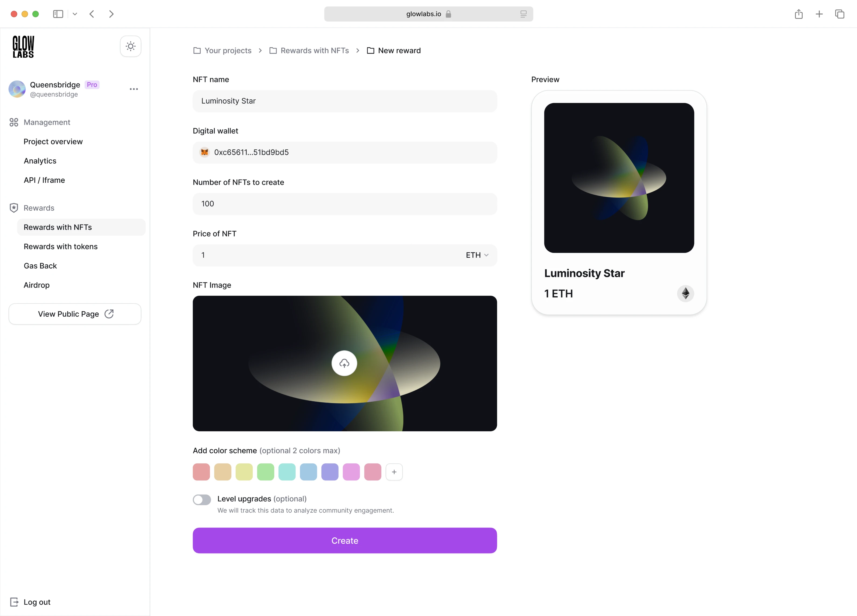The width and height of the screenshot is (857, 616).
Task: Click the Ethereum logo in preview card
Action: click(x=685, y=293)
